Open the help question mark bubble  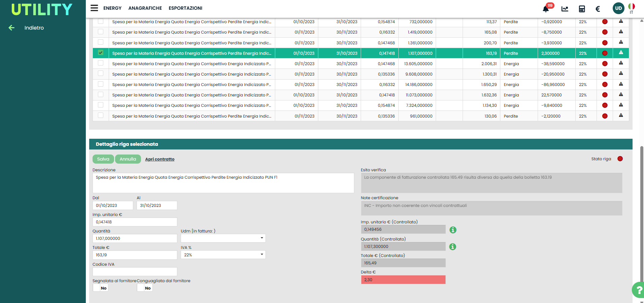pyautogui.click(x=638, y=290)
